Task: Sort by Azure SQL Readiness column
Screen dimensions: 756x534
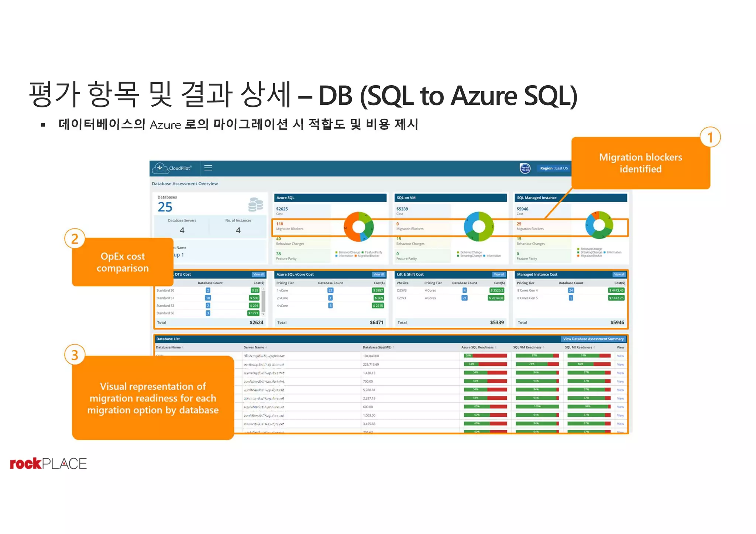Action: pyautogui.click(x=479, y=347)
